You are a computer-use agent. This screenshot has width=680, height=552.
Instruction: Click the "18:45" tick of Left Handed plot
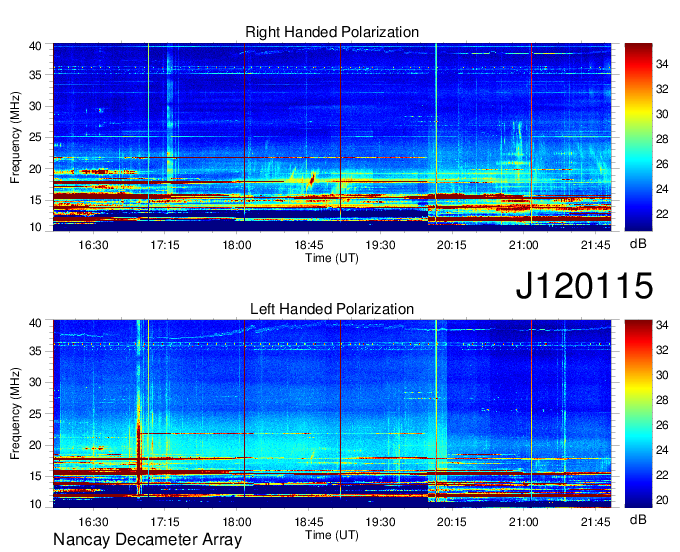309,522
